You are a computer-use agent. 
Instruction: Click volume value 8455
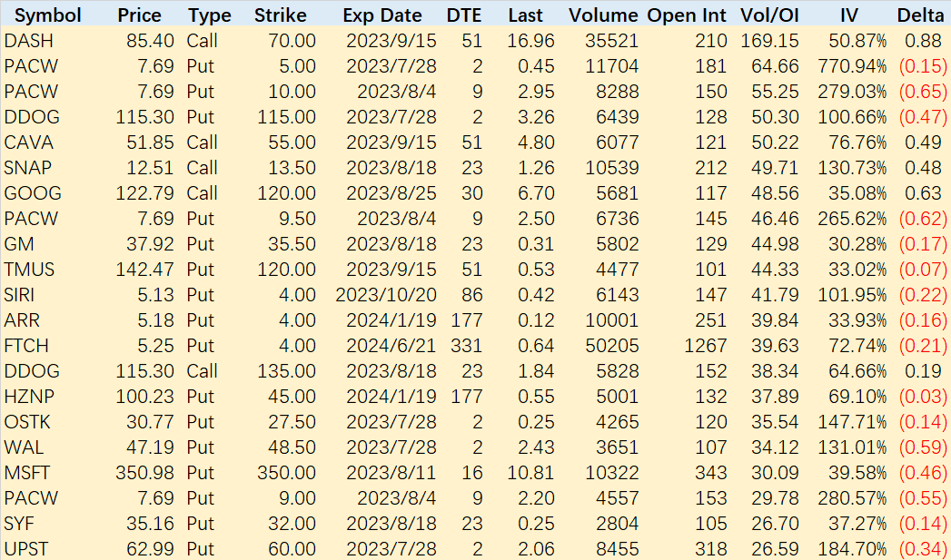click(x=618, y=550)
